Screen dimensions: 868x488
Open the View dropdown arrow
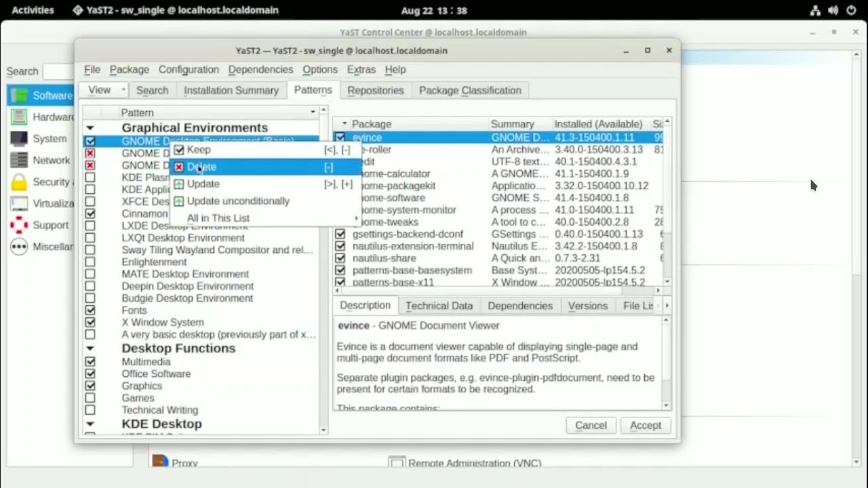(123, 90)
